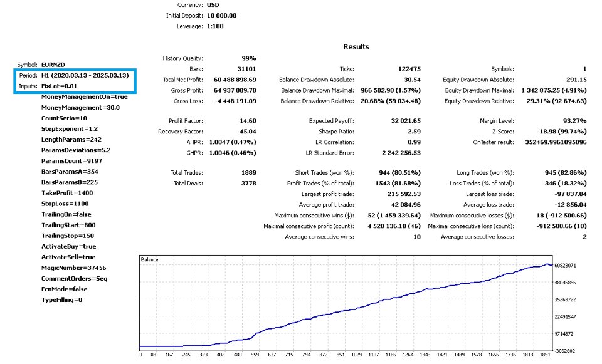
Task: Select the OnTester result number
Action: pyautogui.click(x=556, y=142)
